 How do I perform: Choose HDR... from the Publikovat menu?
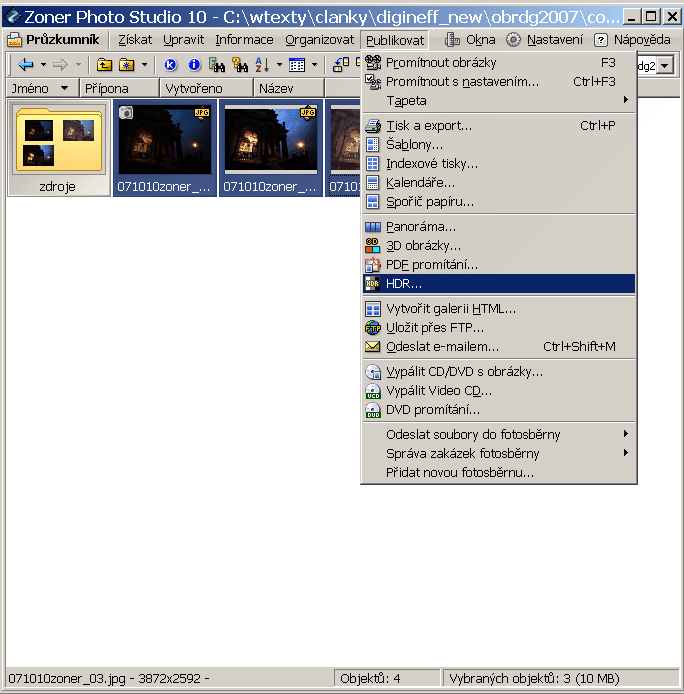[404, 284]
